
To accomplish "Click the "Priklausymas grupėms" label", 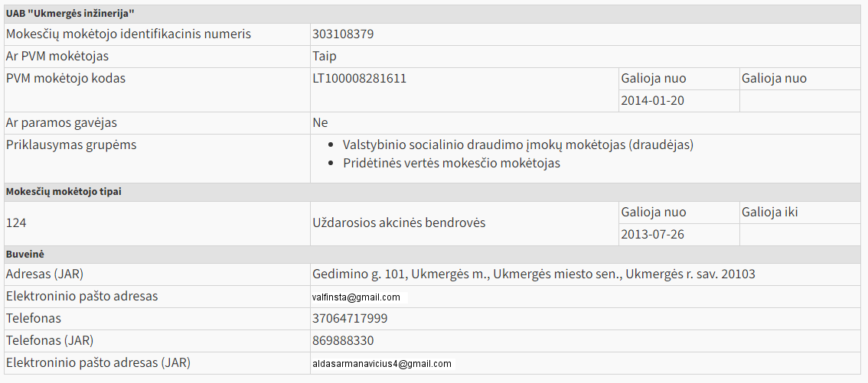I will click(x=71, y=145).
